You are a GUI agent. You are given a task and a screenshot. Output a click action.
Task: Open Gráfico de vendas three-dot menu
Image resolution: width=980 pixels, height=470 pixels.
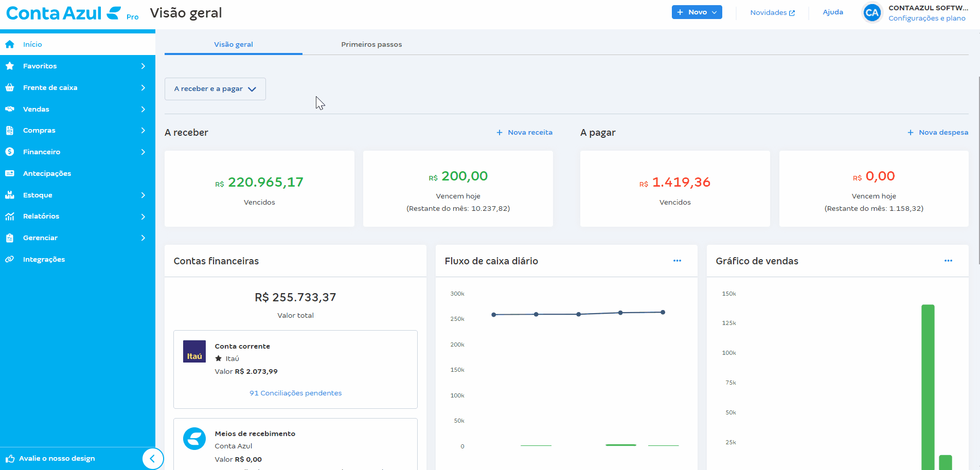click(x=948, y=261)
